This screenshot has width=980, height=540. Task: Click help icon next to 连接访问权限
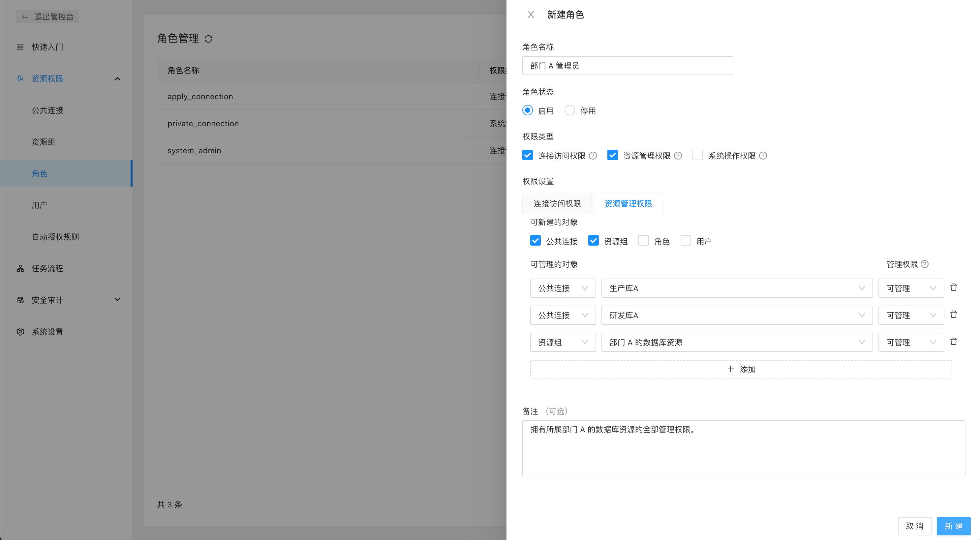tap(593, 156)
